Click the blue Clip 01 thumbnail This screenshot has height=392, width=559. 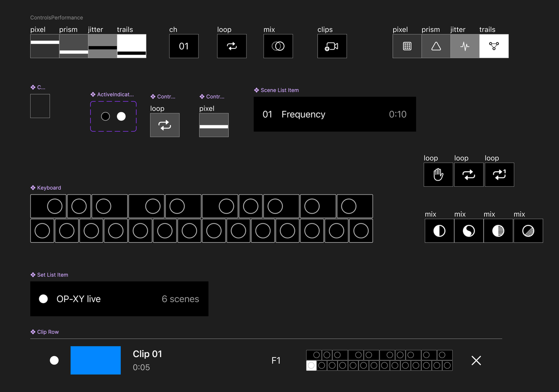pyautogui.click(x=95, y=360)
